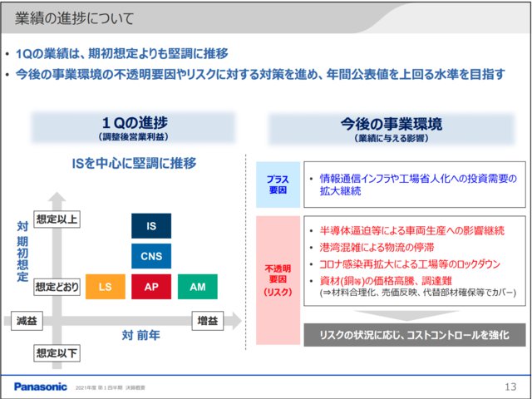Click the gray コストコントロールを強化 banner

[x=415, y=335]
